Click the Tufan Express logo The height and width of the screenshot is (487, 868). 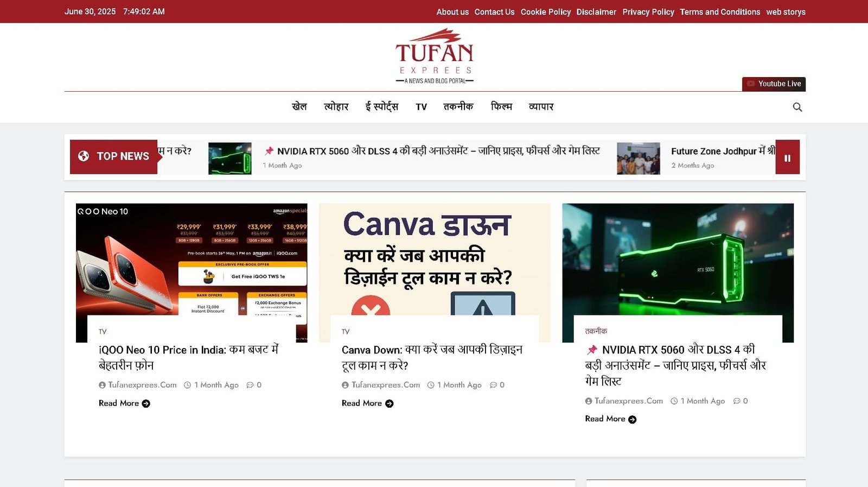click(435, 56)
